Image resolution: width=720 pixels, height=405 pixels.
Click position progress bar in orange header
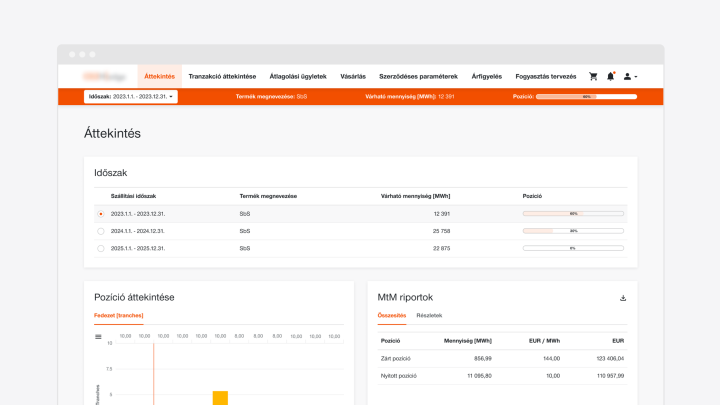click(586, 96)
